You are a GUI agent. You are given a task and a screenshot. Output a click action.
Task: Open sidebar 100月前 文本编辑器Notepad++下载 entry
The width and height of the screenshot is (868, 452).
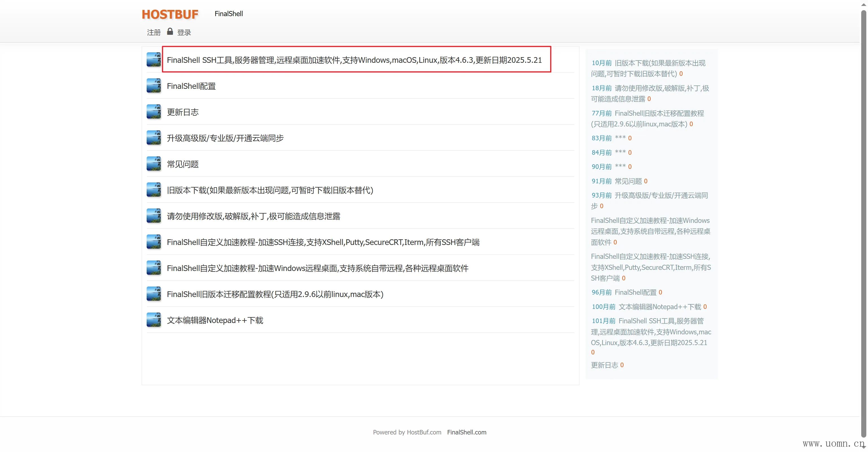(659, 307)
